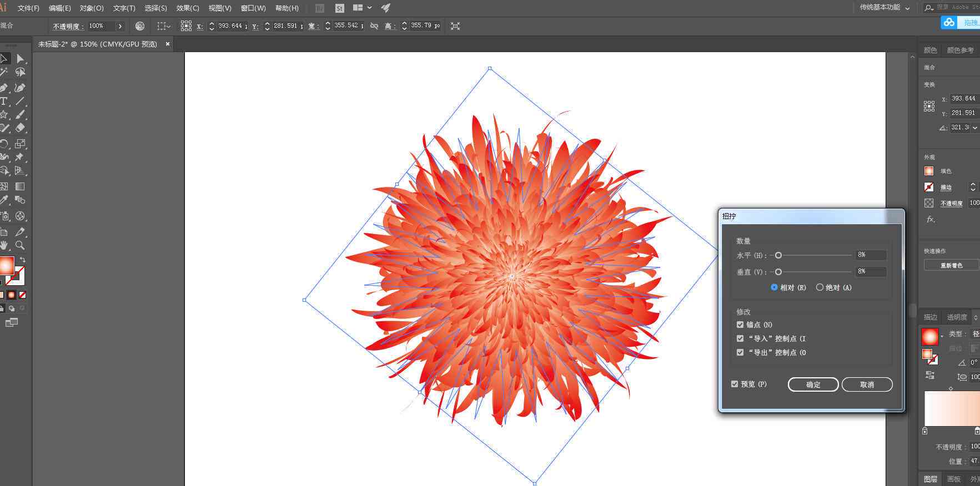980x486 pixels.
Task: Toggle the Out control points checkbox
Action: click(x=740, y=352)
